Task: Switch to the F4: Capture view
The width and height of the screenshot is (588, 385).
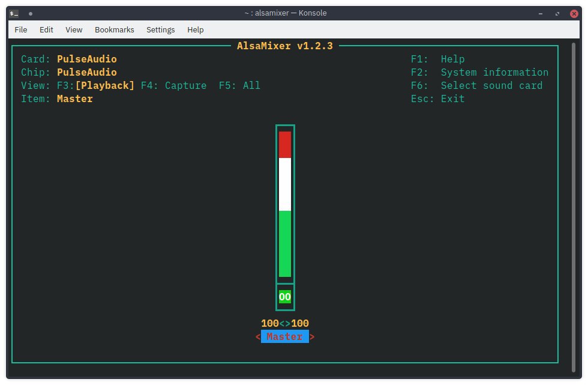Action: (x=173, y=85)
